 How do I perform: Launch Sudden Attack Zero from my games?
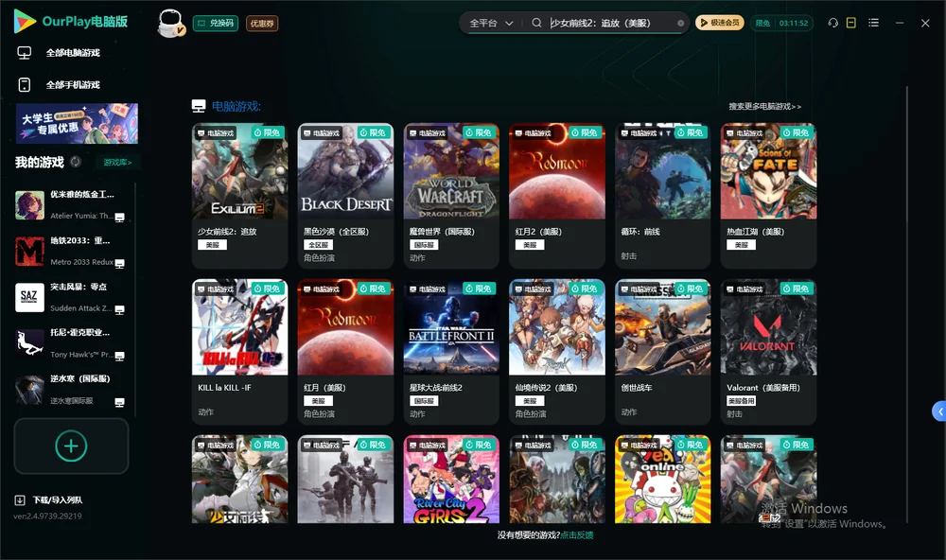pyautogui.click(x=70, y=297)
